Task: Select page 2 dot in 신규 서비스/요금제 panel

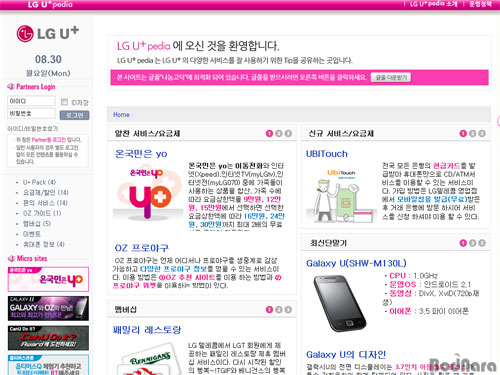Action: tap(472, 133)
